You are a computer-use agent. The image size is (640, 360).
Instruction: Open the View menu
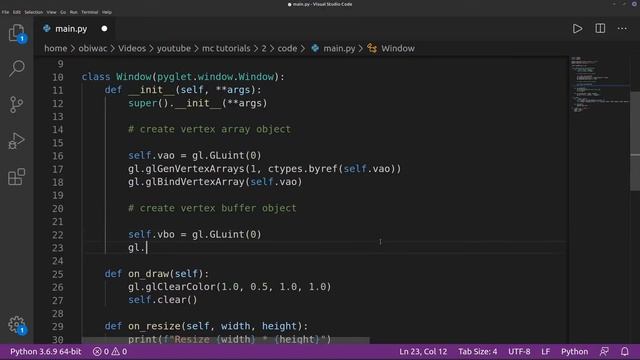pos(51,12)
